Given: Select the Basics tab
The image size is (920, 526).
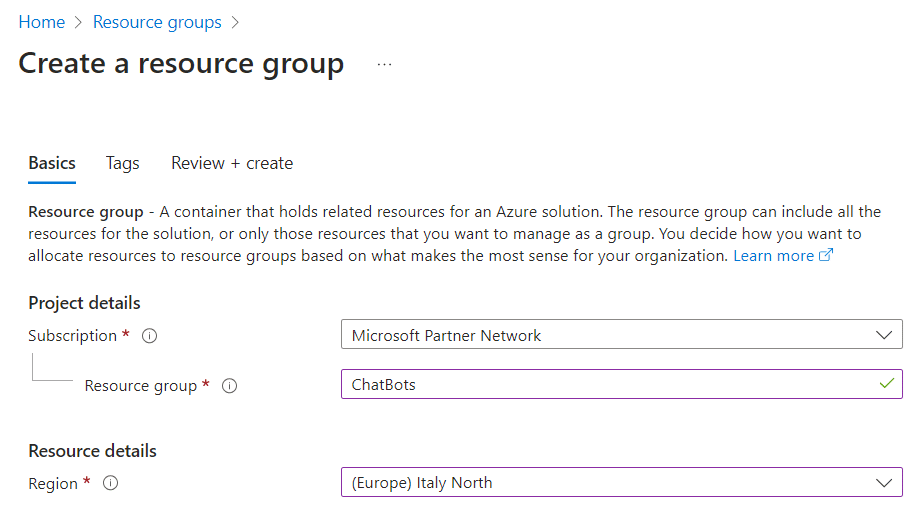Looking at the screenshot, I should coord(52,163).
